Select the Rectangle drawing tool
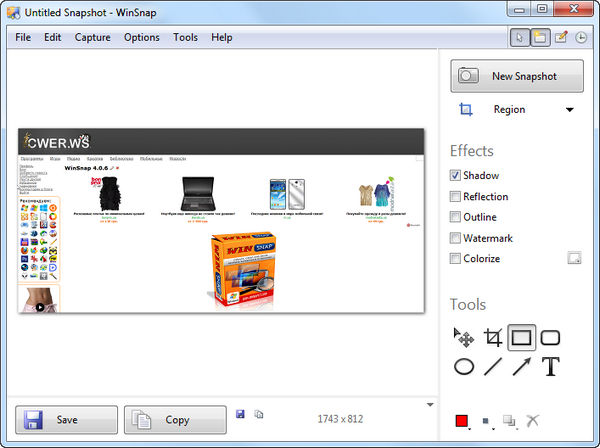This screenshot has height=448, width=600. pyautogui.click(x=521, y=338)
